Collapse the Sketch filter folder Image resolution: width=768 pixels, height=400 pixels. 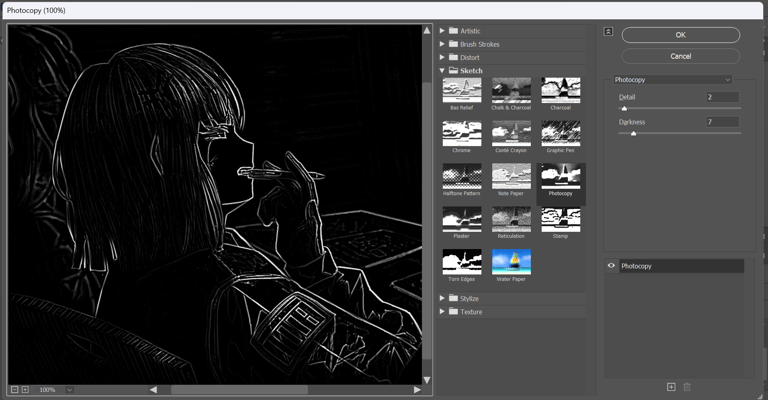click(x=442, y=71)
